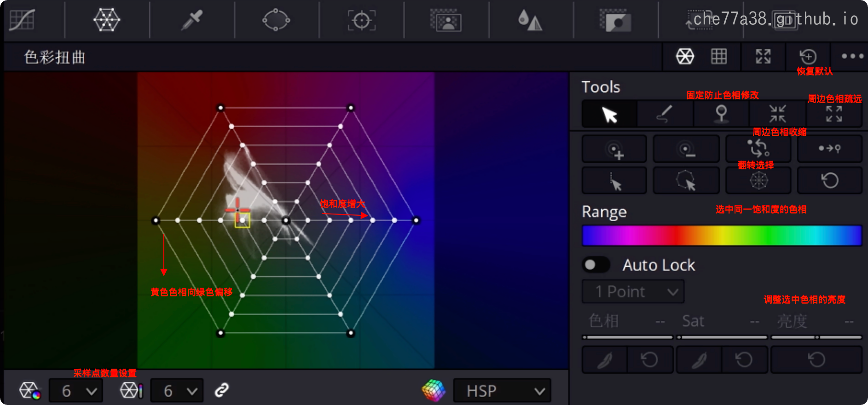Click Select Column/Pin Column button
868x405 pixels.
coord(614,180)
